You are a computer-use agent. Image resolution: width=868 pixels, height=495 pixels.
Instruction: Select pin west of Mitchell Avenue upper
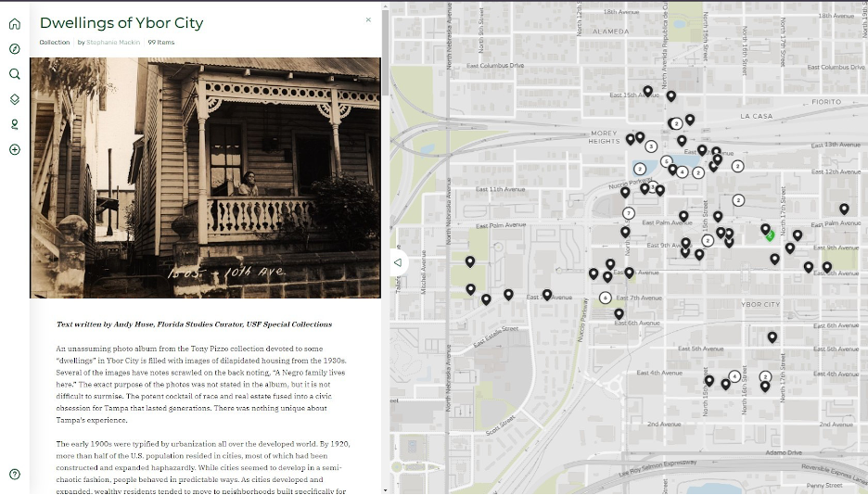470,261
